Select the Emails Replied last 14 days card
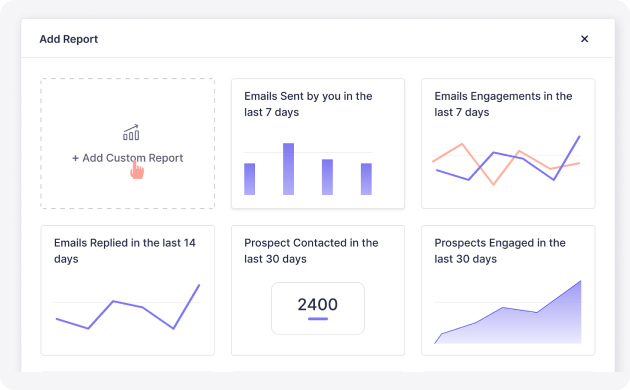Screen dimensions: 630x390 coord(127,290)
